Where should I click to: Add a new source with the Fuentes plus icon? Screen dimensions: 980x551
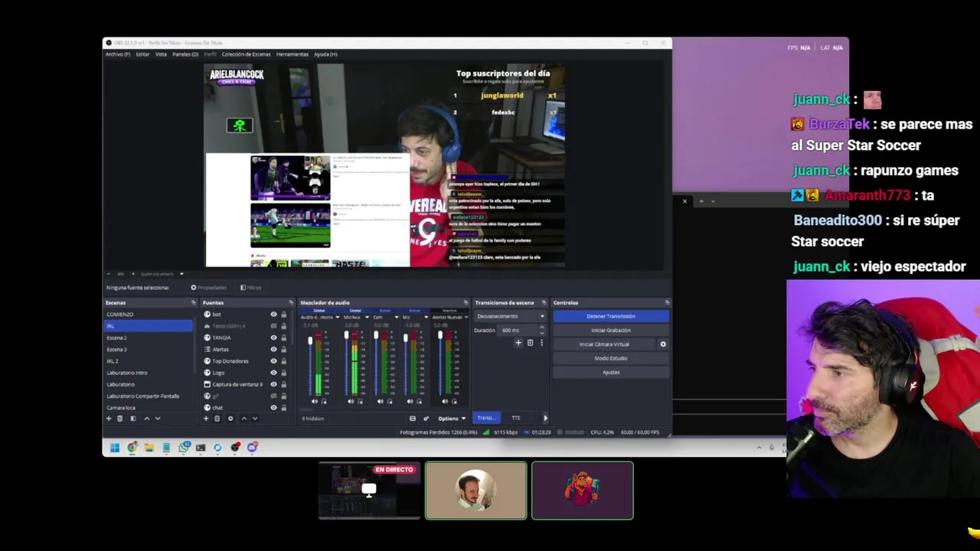205,419
